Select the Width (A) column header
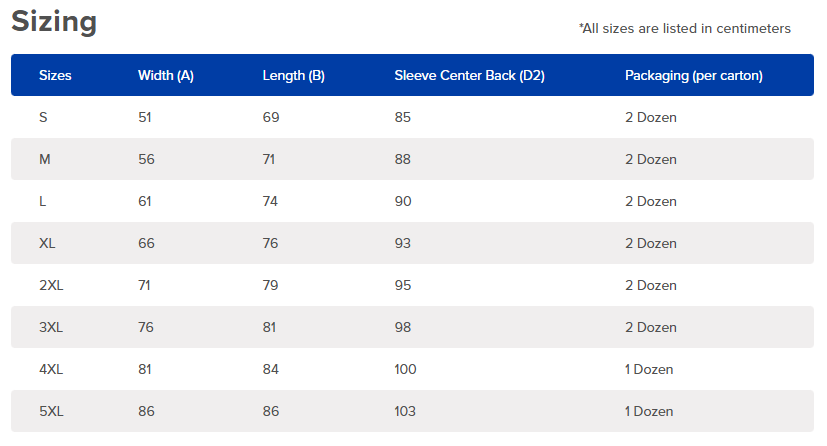 (166, 75)
